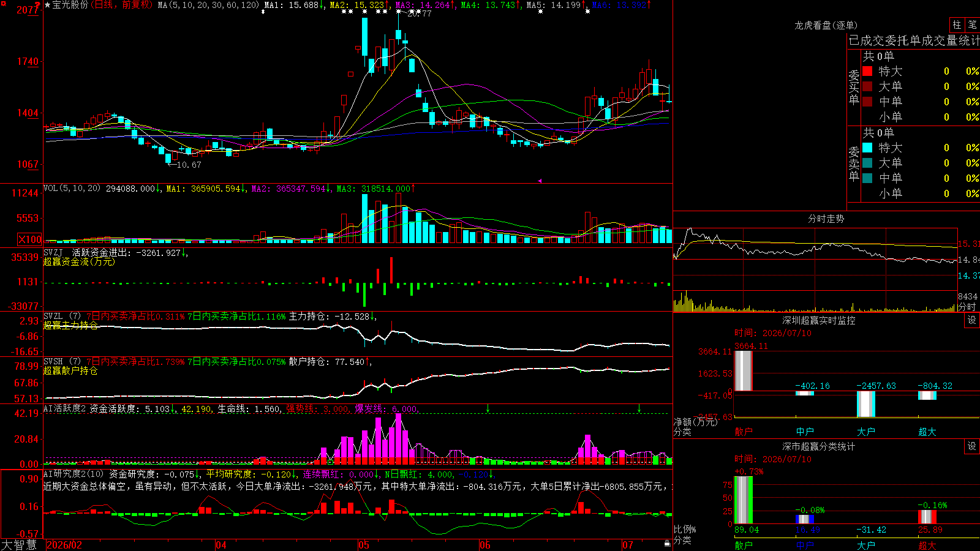Click 中户 bar showing -402.16 in 深圳超赢实时监控
Screen dimensions: 980x551
pos(805,393)
